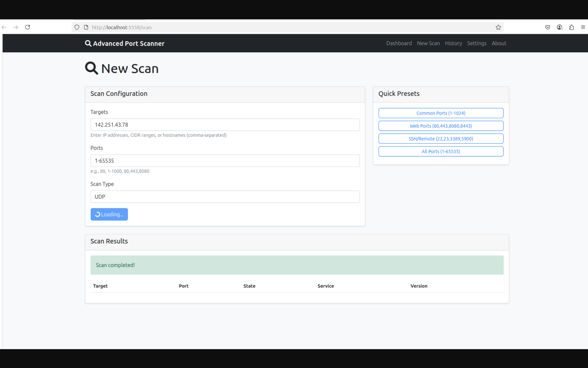588x368 pixels.
Task: Click the Scan Configuration card title
Action: (119, 94)
